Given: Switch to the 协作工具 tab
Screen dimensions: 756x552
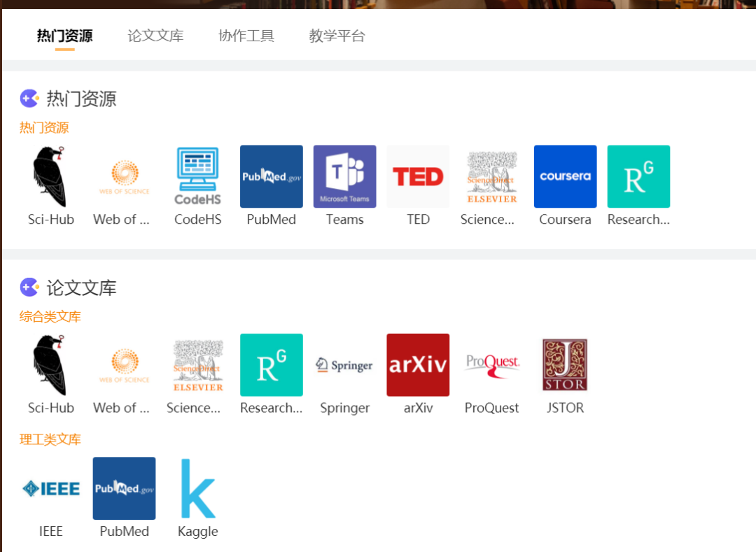Looking at the screenshot, I should pos(246,36).
